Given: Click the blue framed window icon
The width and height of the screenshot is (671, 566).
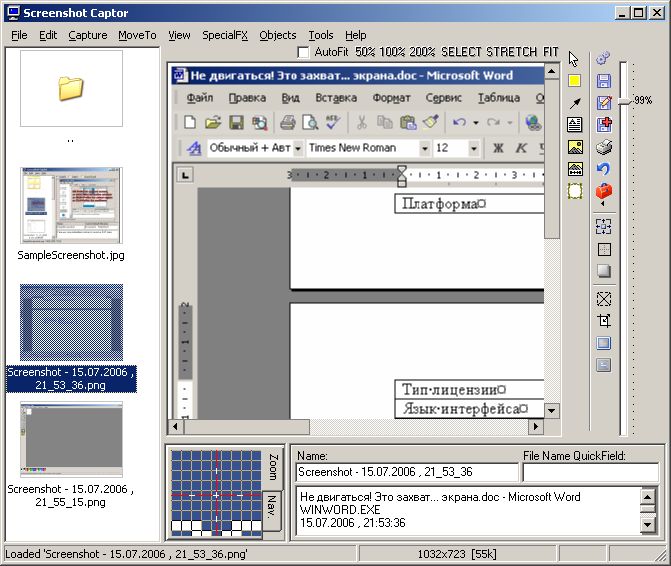Looking at the screenshot, I should click(x=604, y=343).
